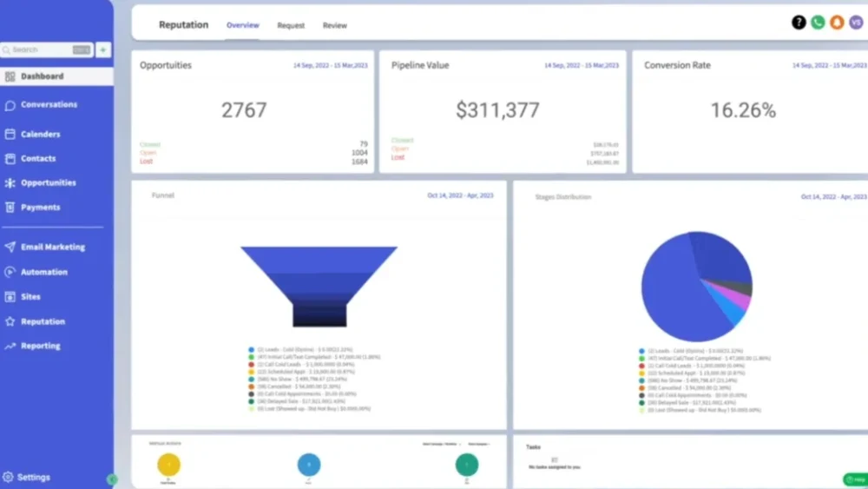Click the Lost row in Opportunities card

[x=253, y=162]
